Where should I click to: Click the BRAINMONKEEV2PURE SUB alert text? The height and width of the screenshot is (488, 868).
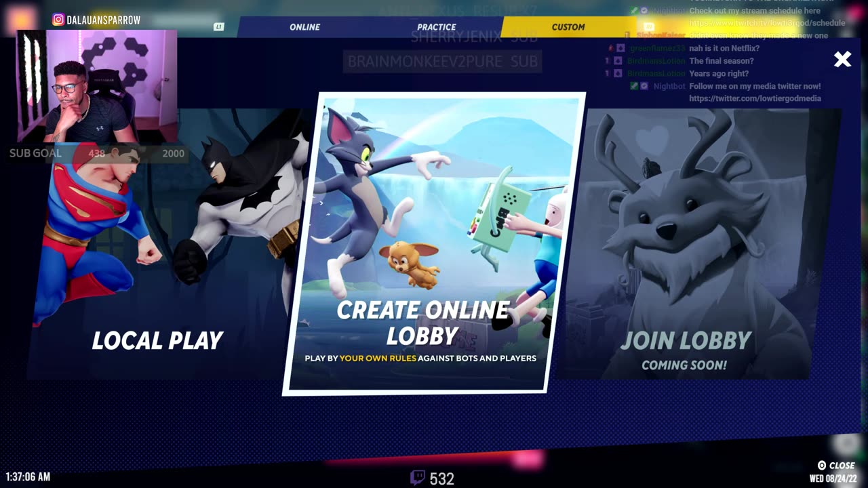pos(443,62)
